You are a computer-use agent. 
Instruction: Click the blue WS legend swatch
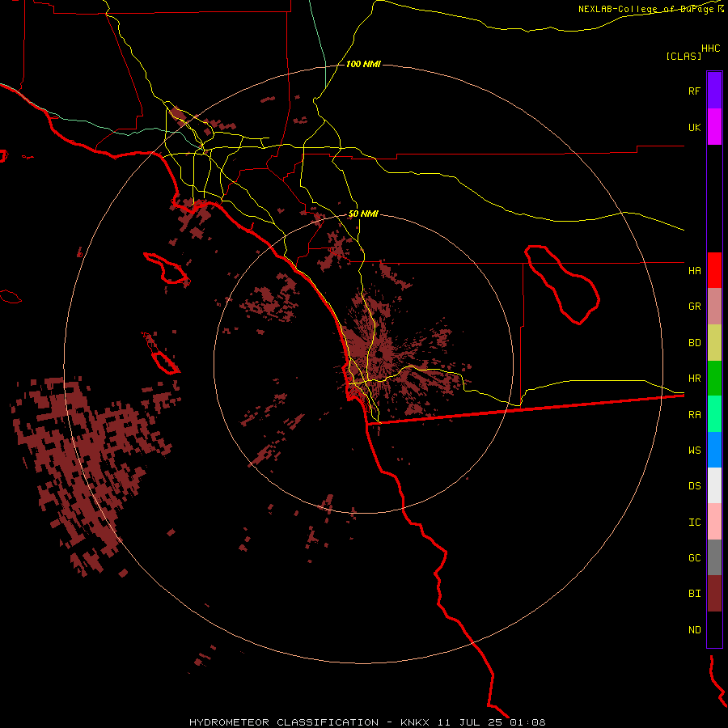click(714, 450)
